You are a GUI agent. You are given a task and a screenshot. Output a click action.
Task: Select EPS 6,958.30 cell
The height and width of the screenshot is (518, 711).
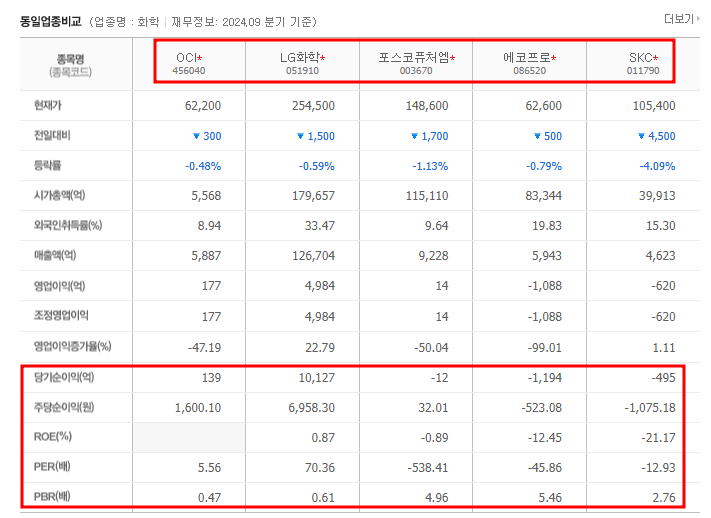pyautogui.click(x=312, y=407)
